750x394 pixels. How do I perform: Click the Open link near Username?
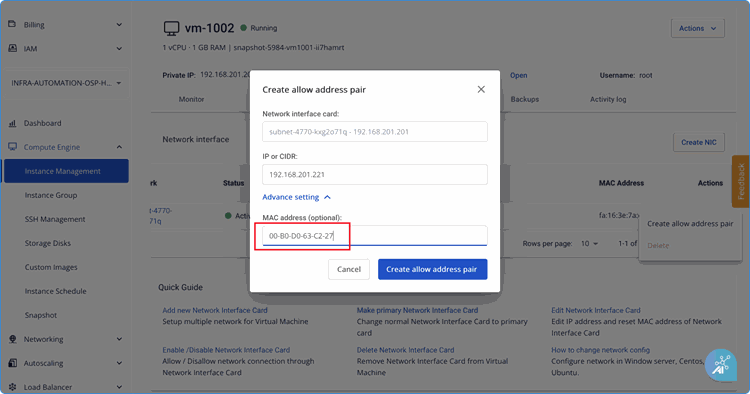point(518,76)
